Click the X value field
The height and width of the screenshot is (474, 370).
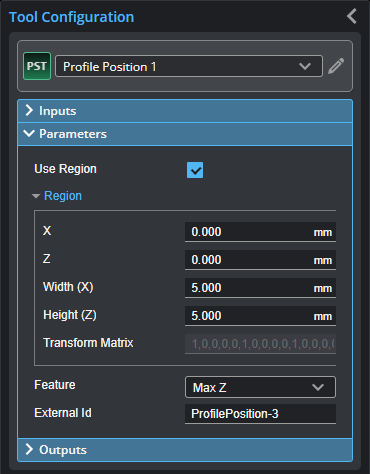[260, 232]
